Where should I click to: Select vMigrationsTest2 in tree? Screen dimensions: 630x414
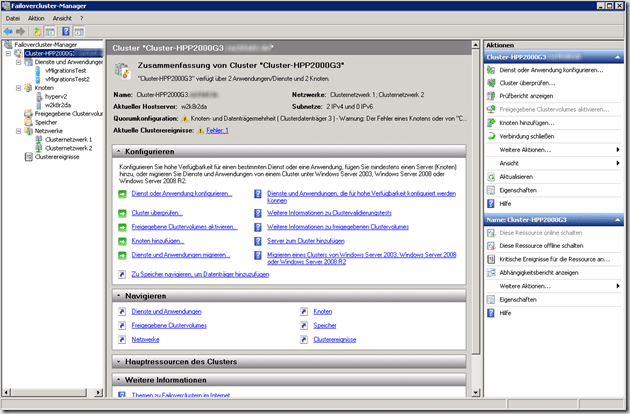coord(67,79)
